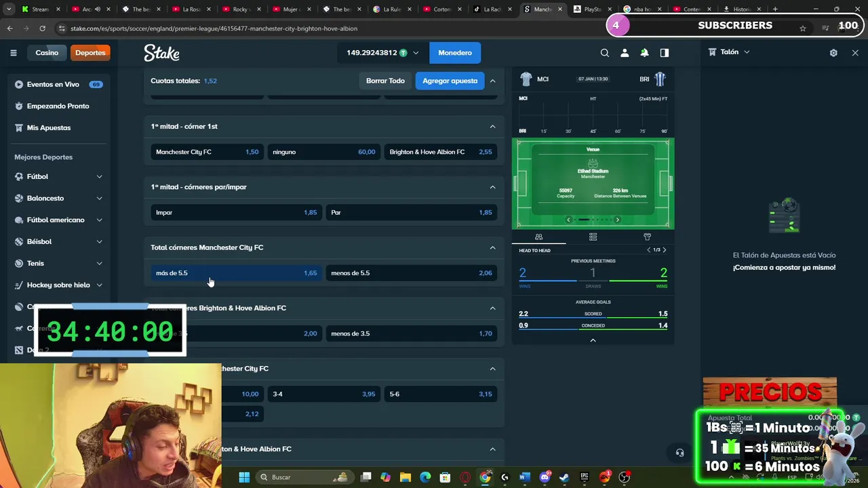
Task: Show head to head stats tab icon
Action: point(538,237)
